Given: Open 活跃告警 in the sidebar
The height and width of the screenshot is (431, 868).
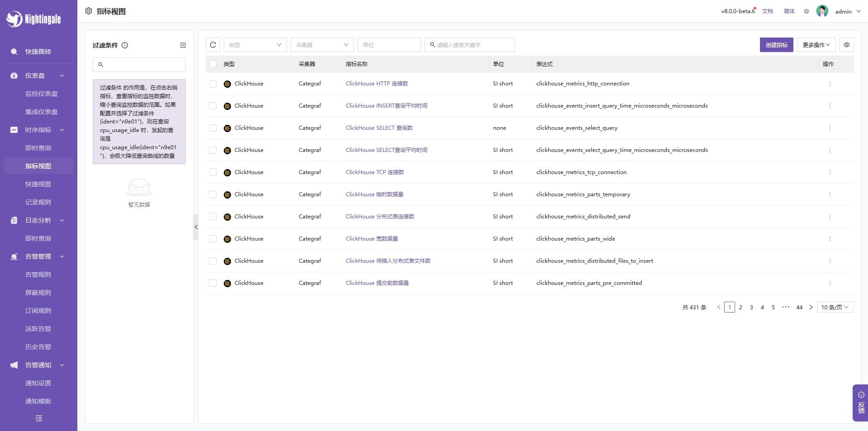Looking at the screenshot, I should coord(38,329).
